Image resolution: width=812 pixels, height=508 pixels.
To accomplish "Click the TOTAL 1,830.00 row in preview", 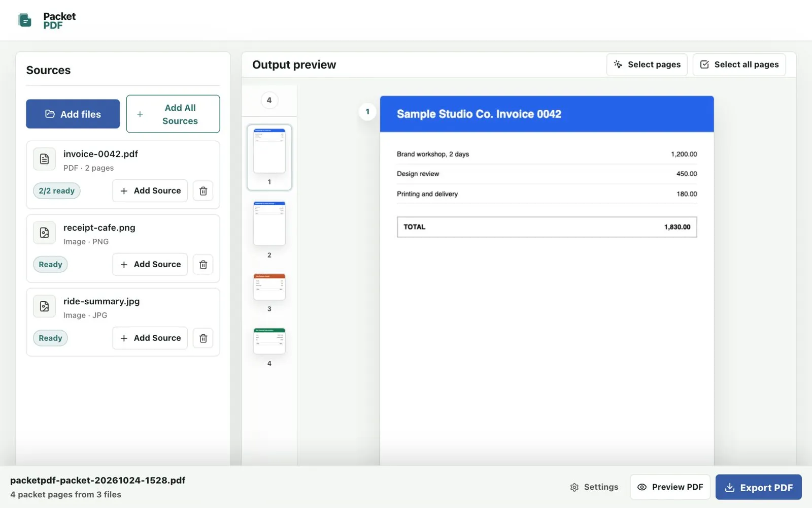I will pyautogui.click(x=547, y=227).
